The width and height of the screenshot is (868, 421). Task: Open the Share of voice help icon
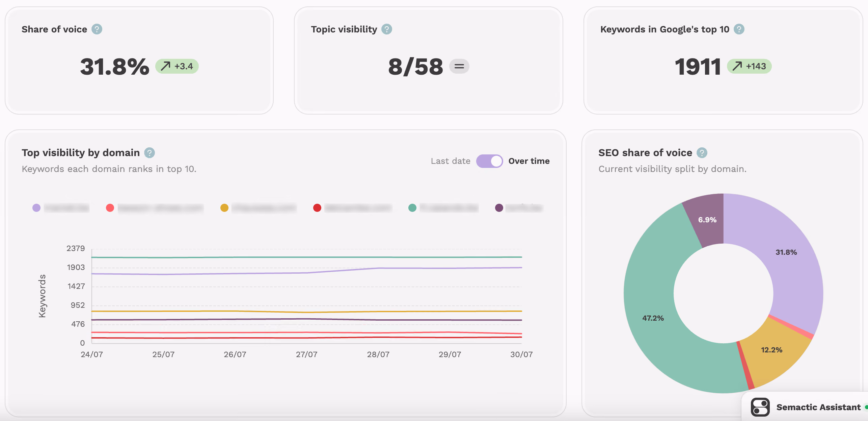coord(97,29)
